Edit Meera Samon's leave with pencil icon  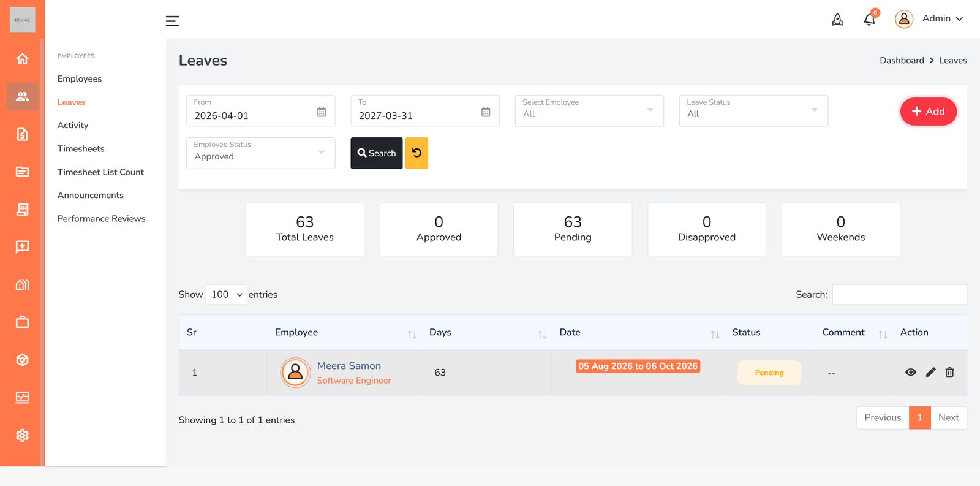(930, 372)
